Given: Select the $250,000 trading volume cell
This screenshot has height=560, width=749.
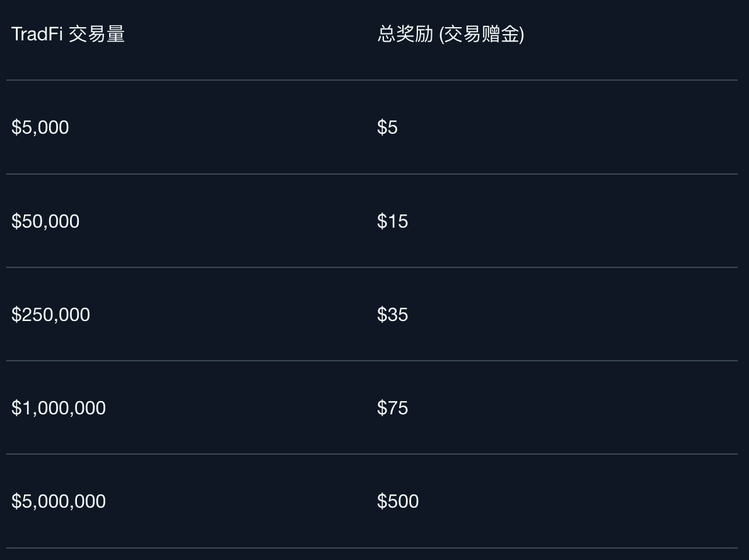Looking at the screenshot, I should pyautogui.click(x=50, y=315).
